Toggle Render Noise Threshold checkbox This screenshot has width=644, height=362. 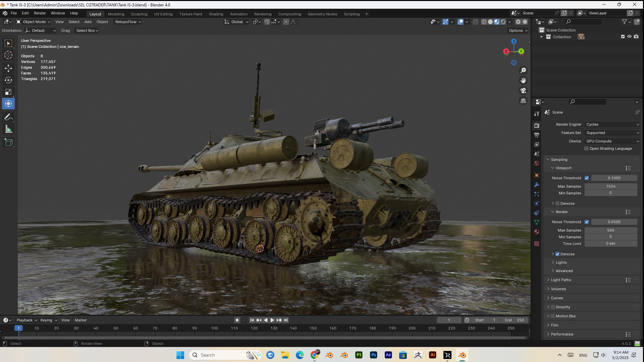[587, 222]
